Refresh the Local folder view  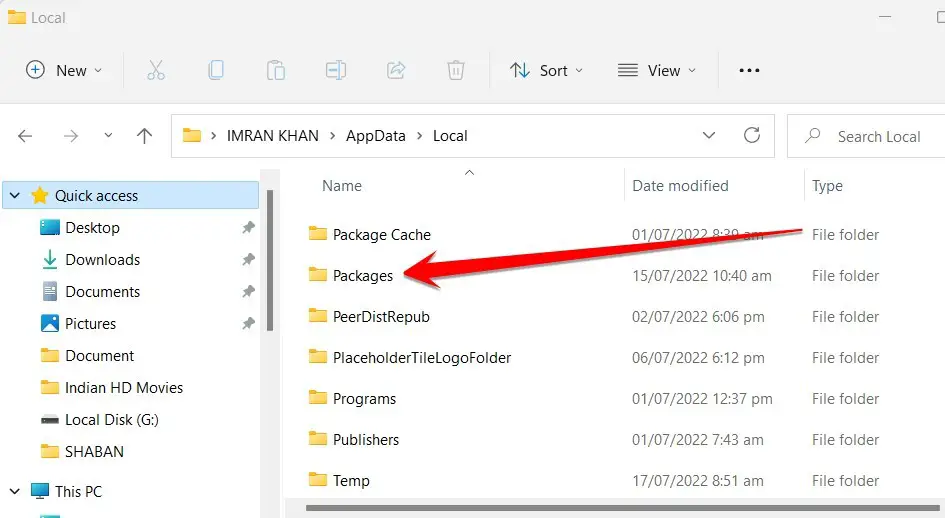752,135
